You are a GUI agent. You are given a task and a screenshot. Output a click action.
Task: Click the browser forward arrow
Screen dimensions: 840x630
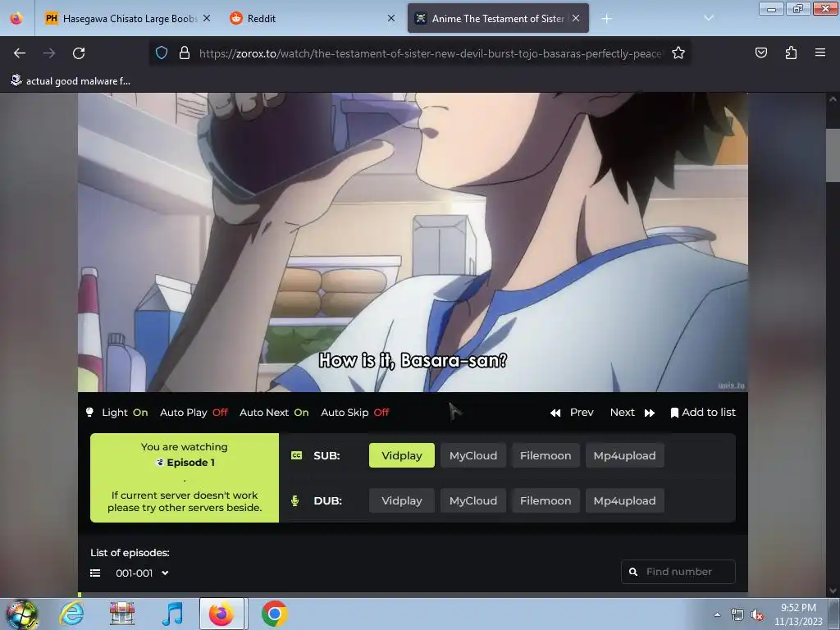[49, 53]
